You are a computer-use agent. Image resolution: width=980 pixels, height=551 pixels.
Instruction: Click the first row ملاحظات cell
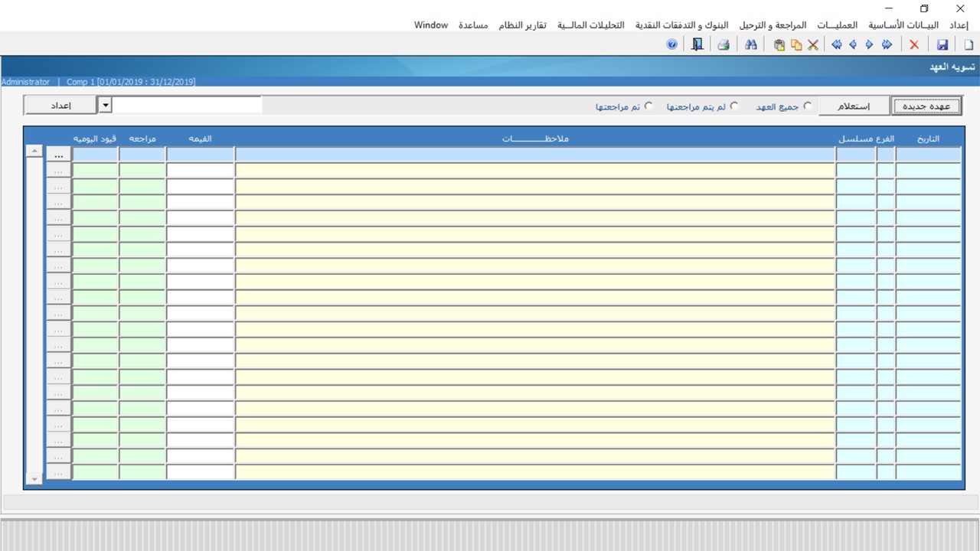click(x=534, y=155)
